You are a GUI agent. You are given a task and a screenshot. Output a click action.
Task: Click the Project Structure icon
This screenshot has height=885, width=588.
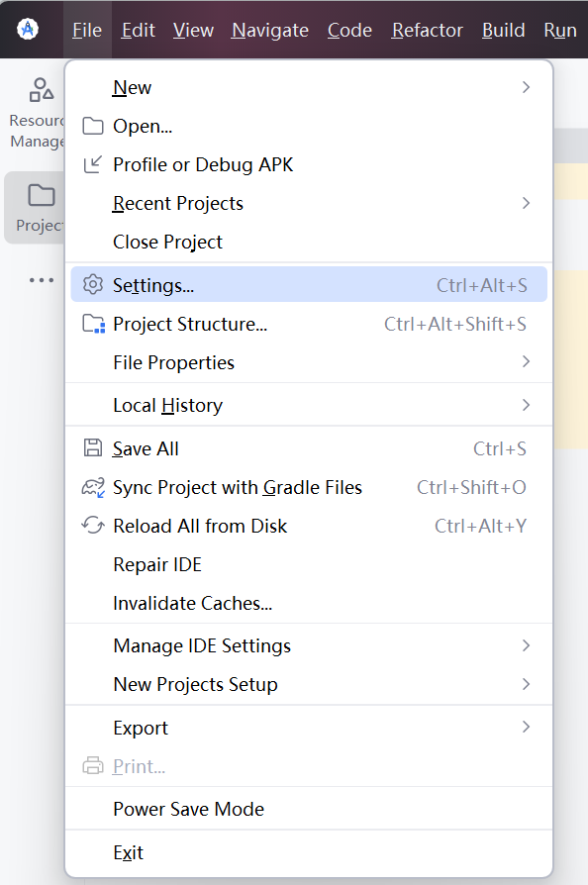(92, 323)
